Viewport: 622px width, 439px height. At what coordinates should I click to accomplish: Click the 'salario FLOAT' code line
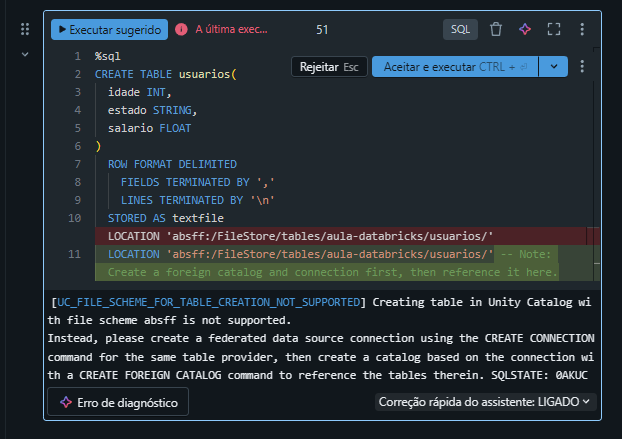tap(149, 128)
